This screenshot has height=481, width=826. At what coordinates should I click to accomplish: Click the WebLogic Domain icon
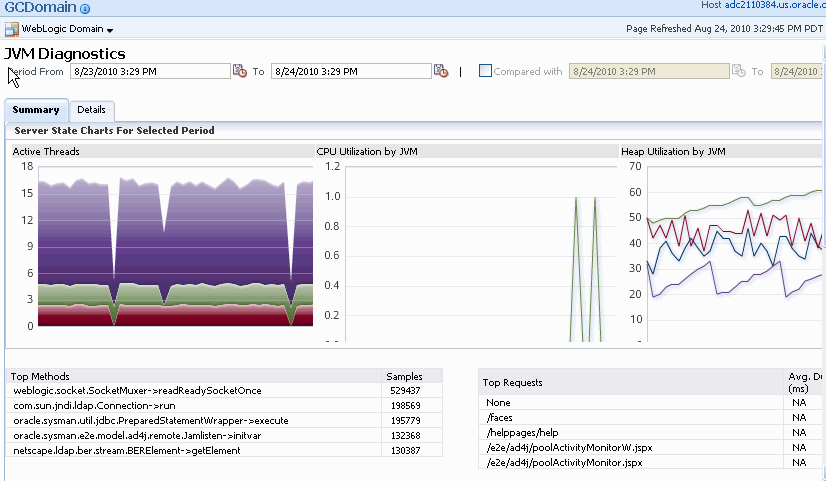click(12, 29)
